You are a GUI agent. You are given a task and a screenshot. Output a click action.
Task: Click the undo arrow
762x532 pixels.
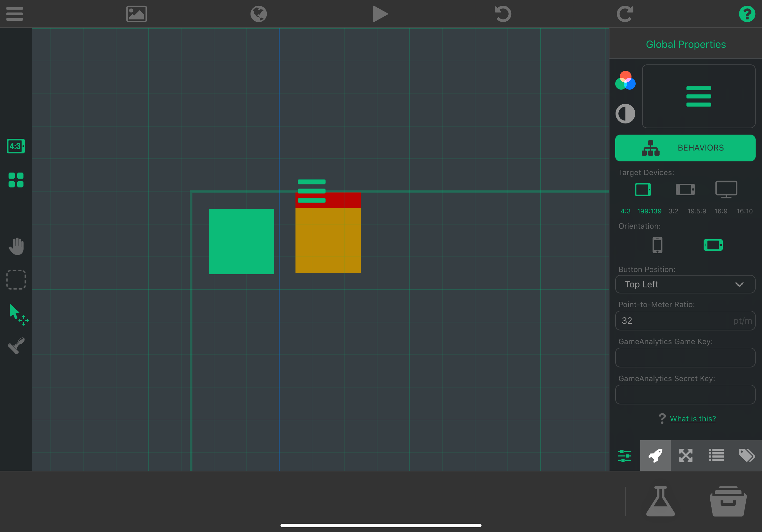click(503, 14)
